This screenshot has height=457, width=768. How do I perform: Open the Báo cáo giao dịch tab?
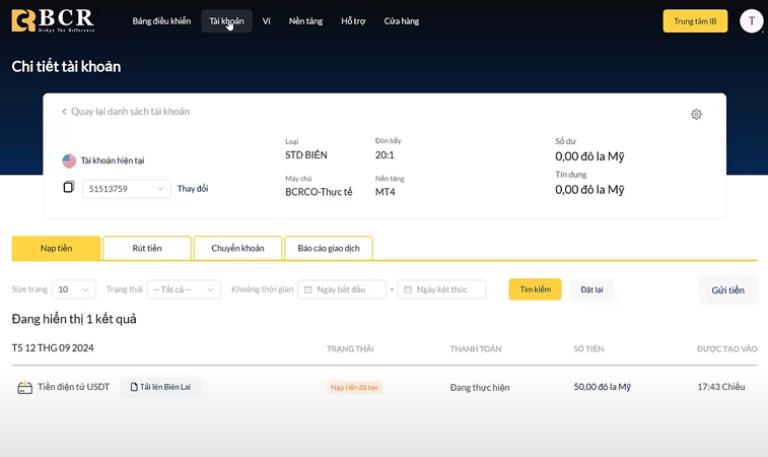coord(328,248)
